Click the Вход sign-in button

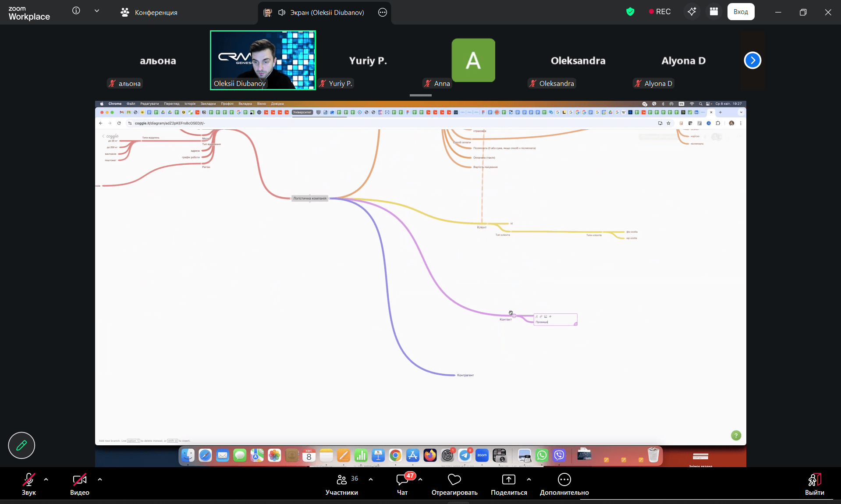[741, 12]
